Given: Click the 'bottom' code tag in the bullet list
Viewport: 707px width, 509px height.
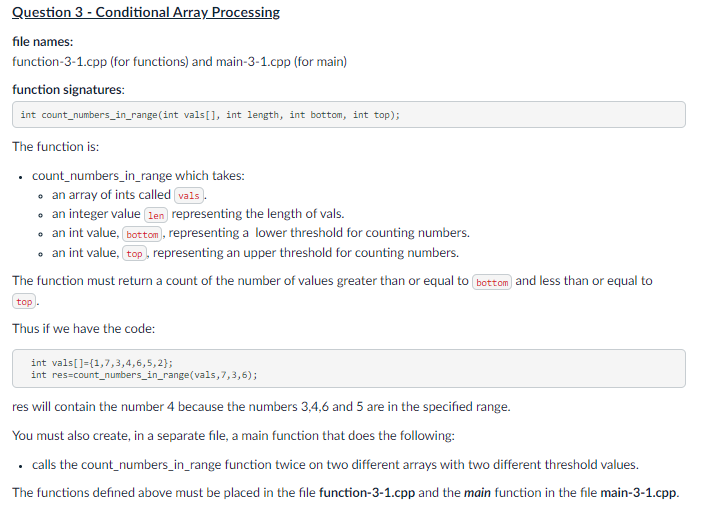Looking at the screenshot, I should [142, 234].
